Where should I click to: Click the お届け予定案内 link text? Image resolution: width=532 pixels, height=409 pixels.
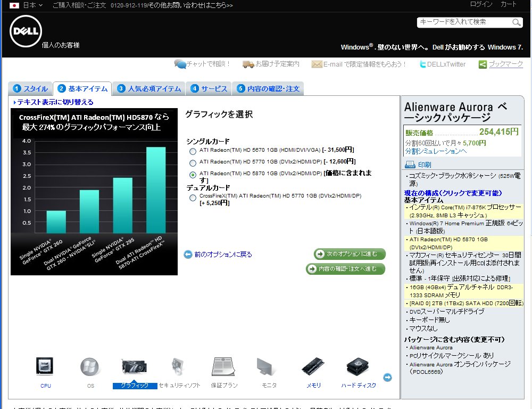(278, 64)
